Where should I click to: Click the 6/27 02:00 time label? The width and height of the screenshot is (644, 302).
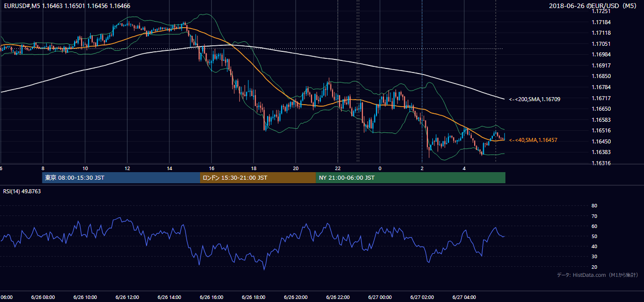(422, 297)
